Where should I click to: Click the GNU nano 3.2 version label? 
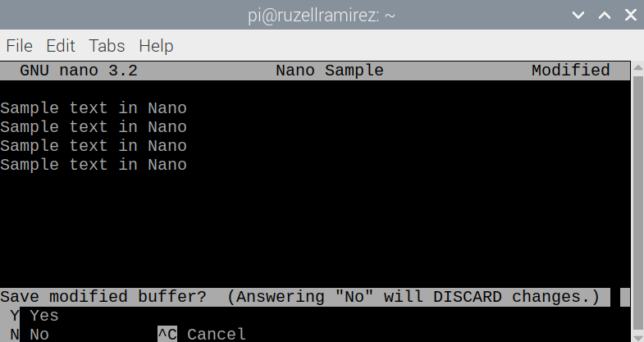pyautogui.click(x=78, y=71)
